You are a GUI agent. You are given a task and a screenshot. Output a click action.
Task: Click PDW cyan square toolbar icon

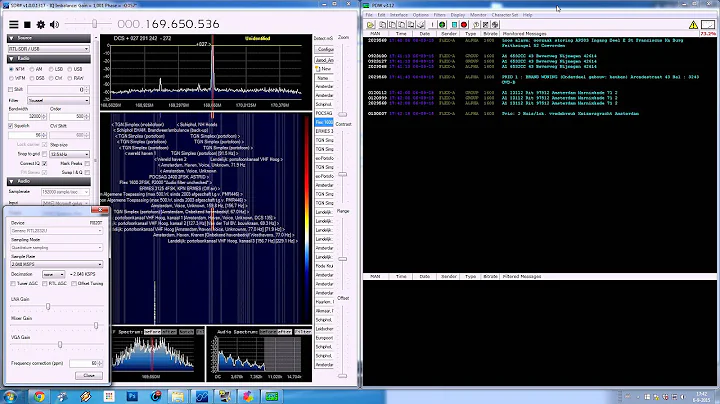tap(454, 25)
